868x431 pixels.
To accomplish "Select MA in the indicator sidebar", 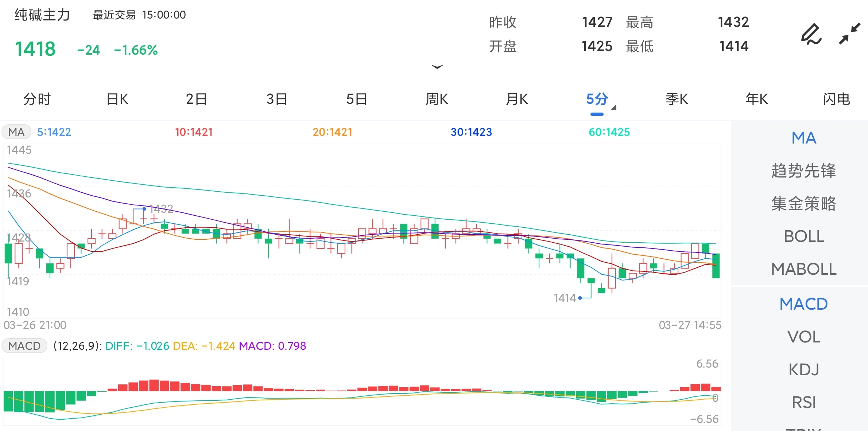I will 804,138.
